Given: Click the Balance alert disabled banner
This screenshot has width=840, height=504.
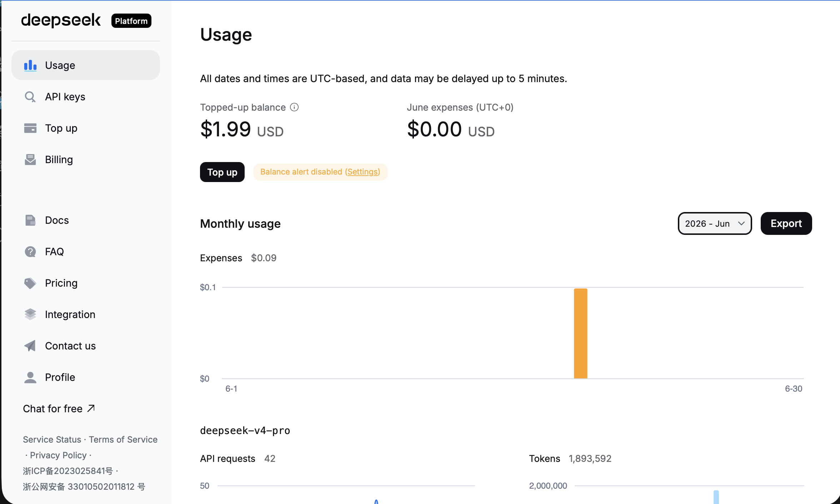Looking at the screenshot, I should pos(320,172).
